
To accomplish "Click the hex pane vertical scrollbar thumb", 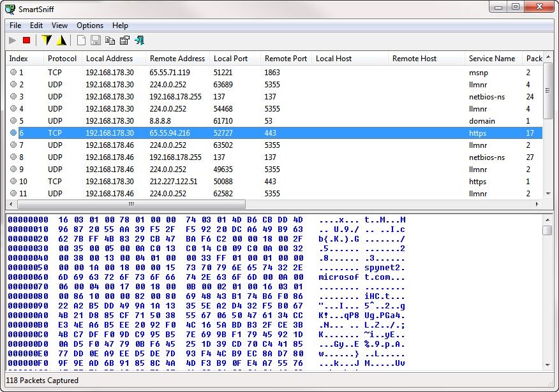I will [548, 230].
